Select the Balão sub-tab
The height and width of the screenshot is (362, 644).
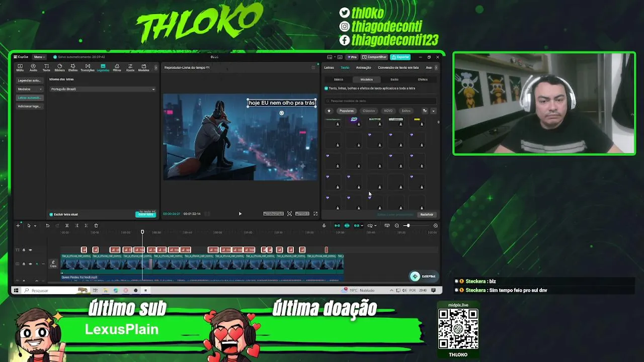tap(394, 79)
